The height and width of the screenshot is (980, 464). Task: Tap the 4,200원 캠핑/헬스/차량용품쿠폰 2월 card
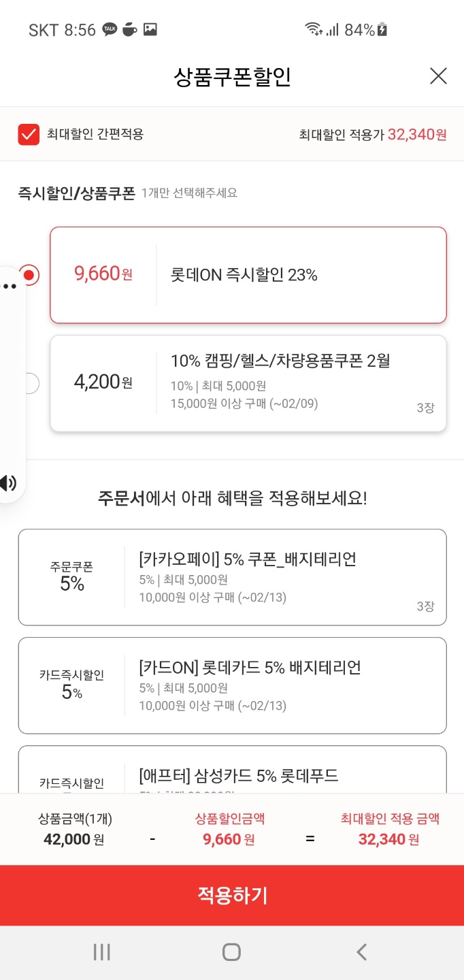pyautogui.click(x=248, y=383)
